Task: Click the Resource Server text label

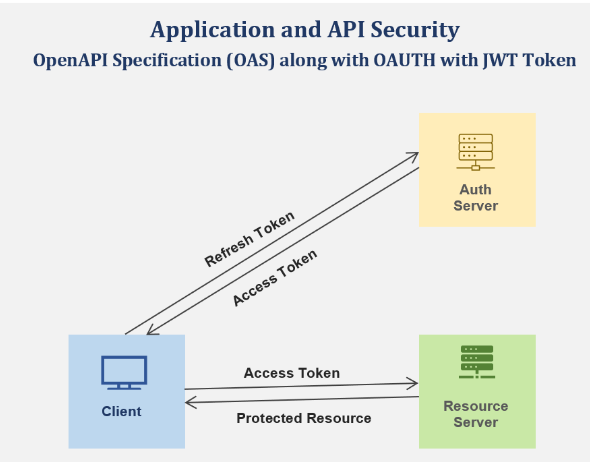Action: [476, 414]
